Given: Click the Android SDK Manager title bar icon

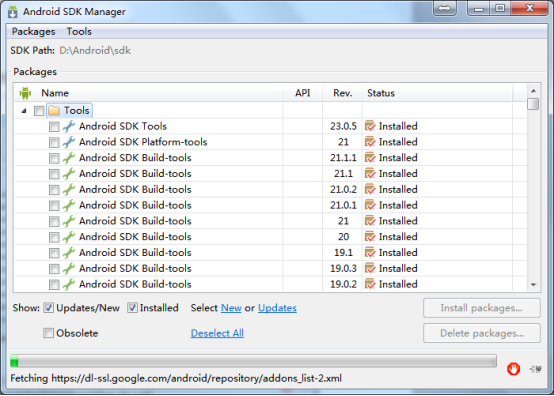Looking at the screenshot, I should [13, 12].
